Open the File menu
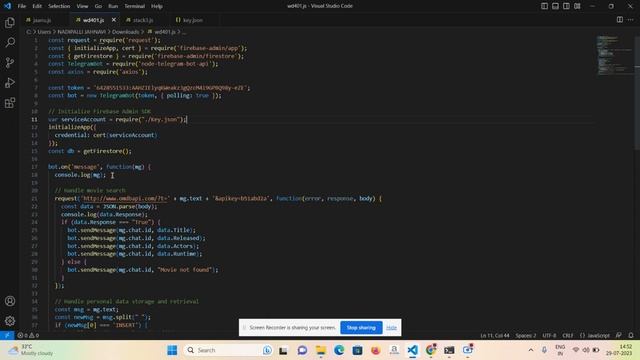This screenshot has width=640, height=360. (22, 6)
